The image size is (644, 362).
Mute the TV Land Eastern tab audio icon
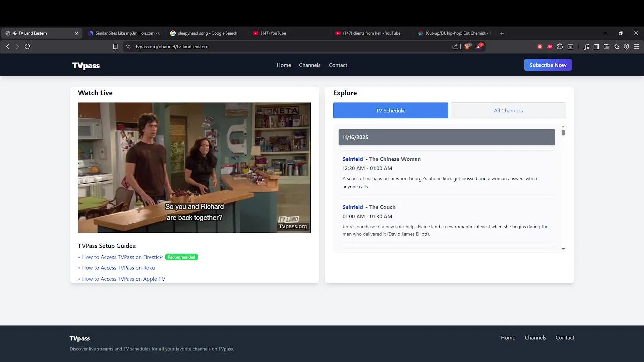point(14,33)
